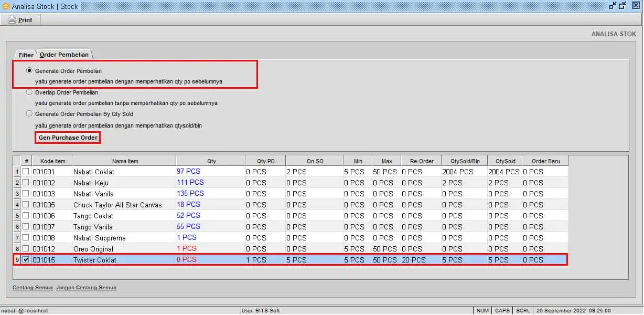Click the Twister Coklat name cell
This screenshot has width=644, height=315.
pos(124,260)
